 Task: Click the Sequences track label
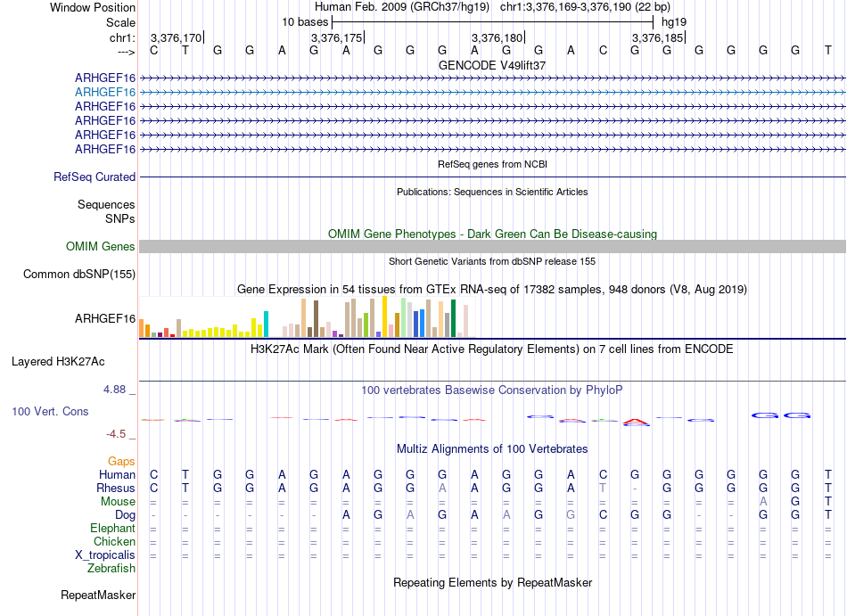click(106, 205)
